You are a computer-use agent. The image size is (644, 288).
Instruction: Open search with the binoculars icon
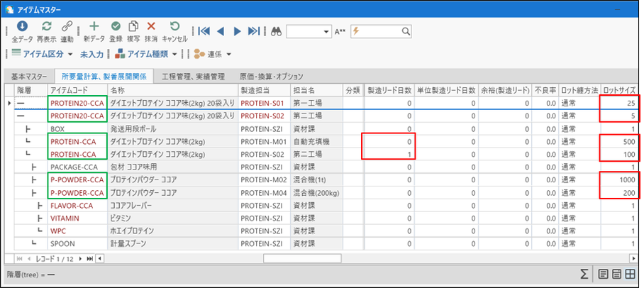[x=276, y=32]
